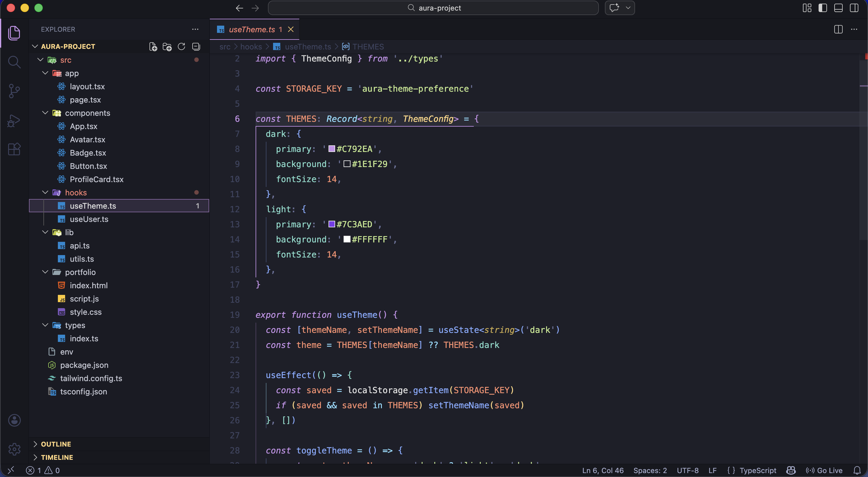Expand the TIMELINE section
This screenshot has height=477, width=868.
[x=57, y=457]
